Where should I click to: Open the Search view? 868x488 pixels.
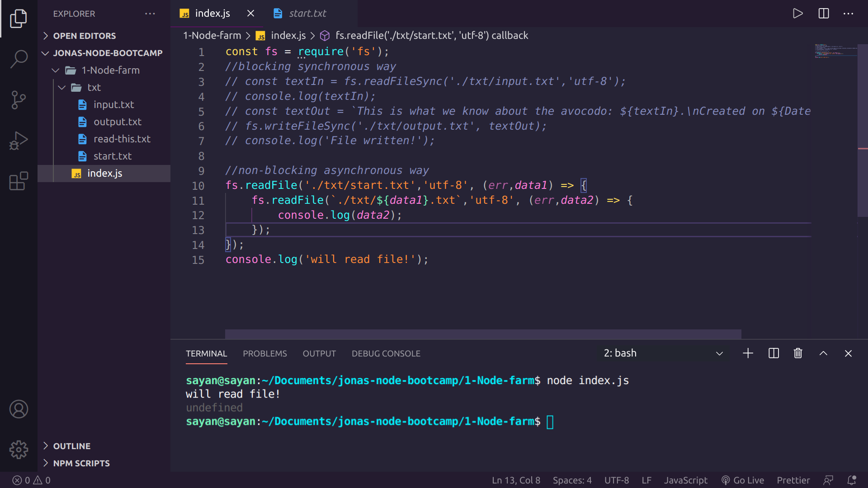(x=19, y=59)
